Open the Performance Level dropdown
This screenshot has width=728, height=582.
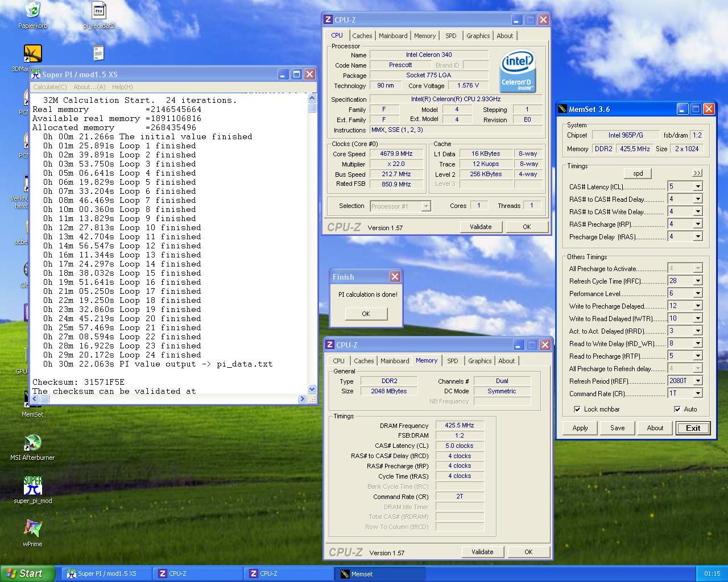698,293
